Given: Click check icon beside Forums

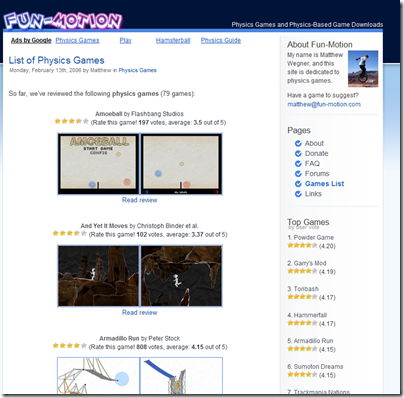Looking at the screenshot, I should coord(298,174).
